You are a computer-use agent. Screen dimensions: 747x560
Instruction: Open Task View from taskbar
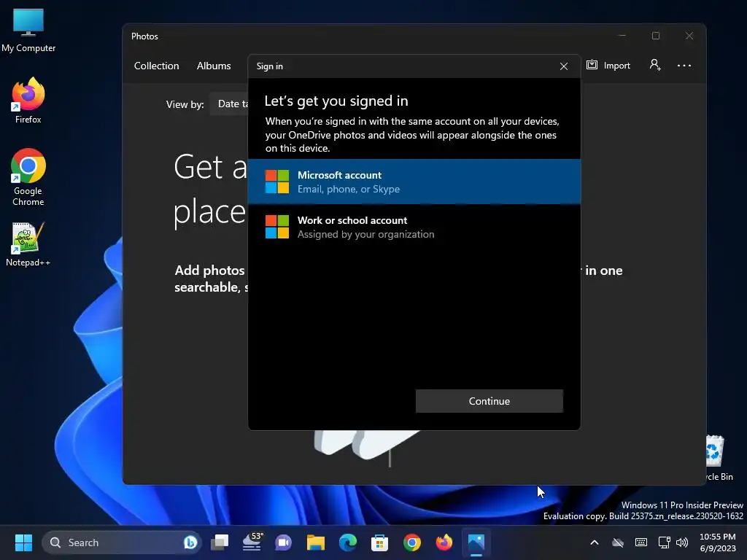[x=220, y=542]
